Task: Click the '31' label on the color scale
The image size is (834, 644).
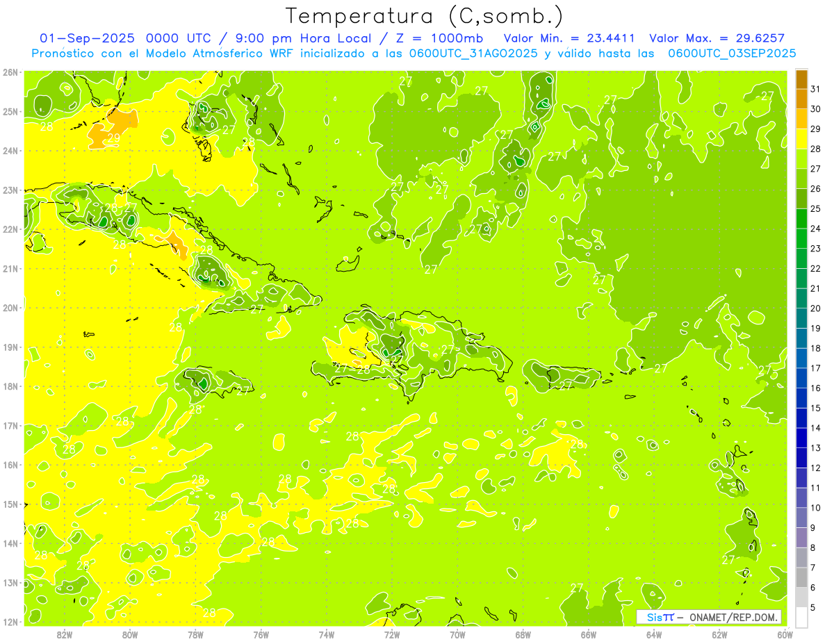Action: click(x=816, y=89)
